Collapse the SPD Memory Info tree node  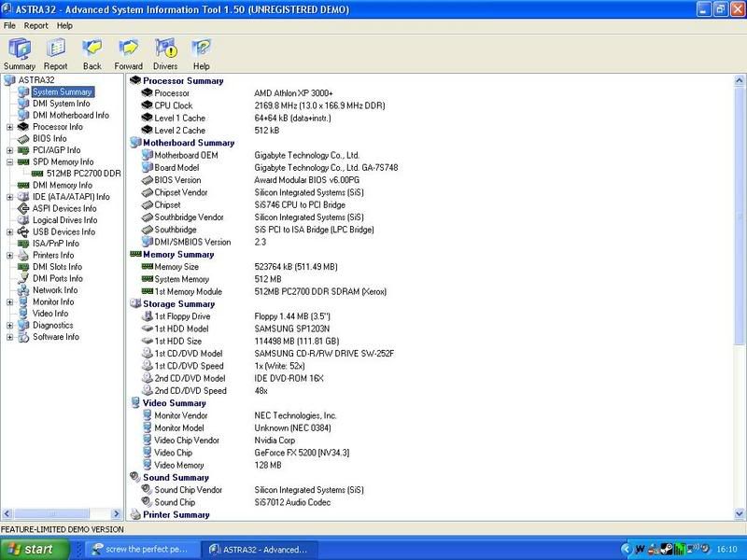[x=9, y=161]
